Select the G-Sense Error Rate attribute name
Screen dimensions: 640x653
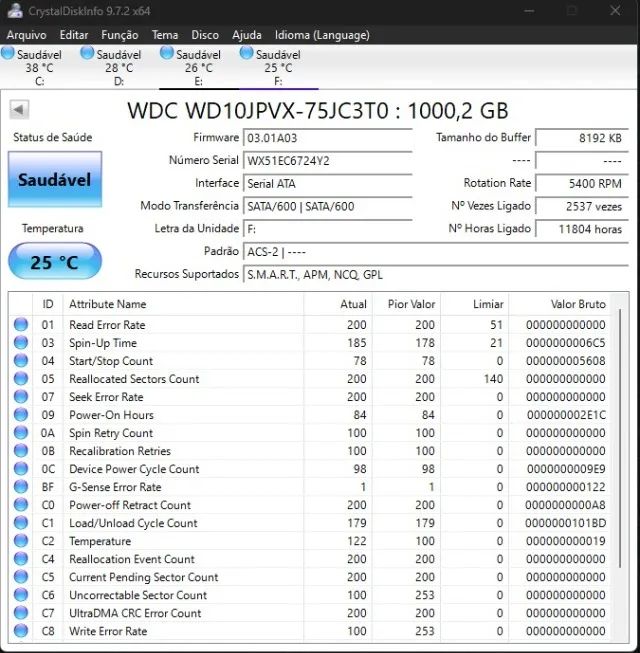[x=115, y=487]
